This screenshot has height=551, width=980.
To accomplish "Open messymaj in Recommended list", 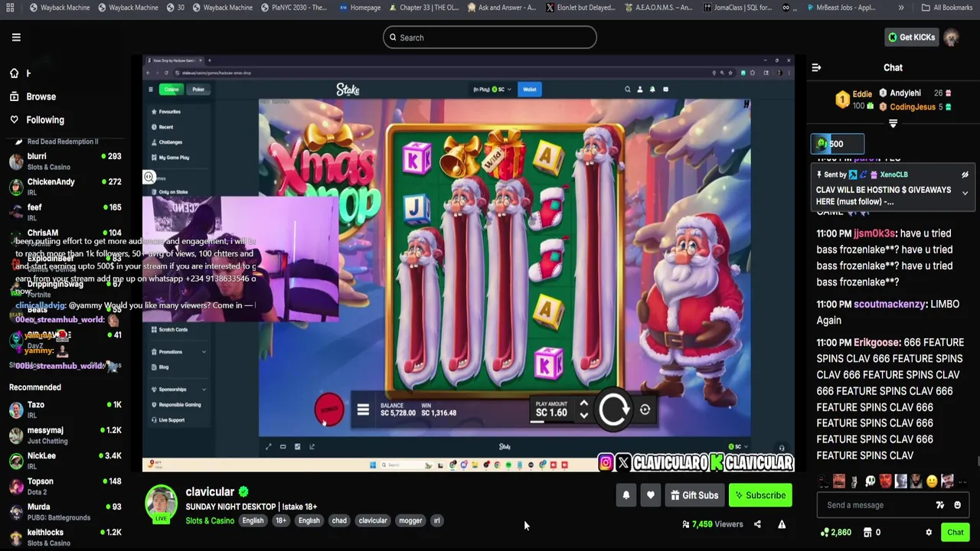I will (64, 435).
